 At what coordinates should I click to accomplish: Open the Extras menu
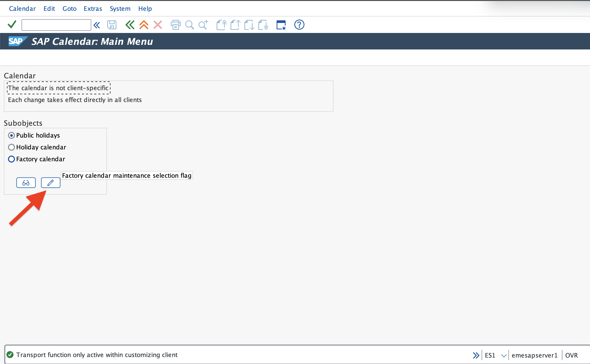pos(93,9)
